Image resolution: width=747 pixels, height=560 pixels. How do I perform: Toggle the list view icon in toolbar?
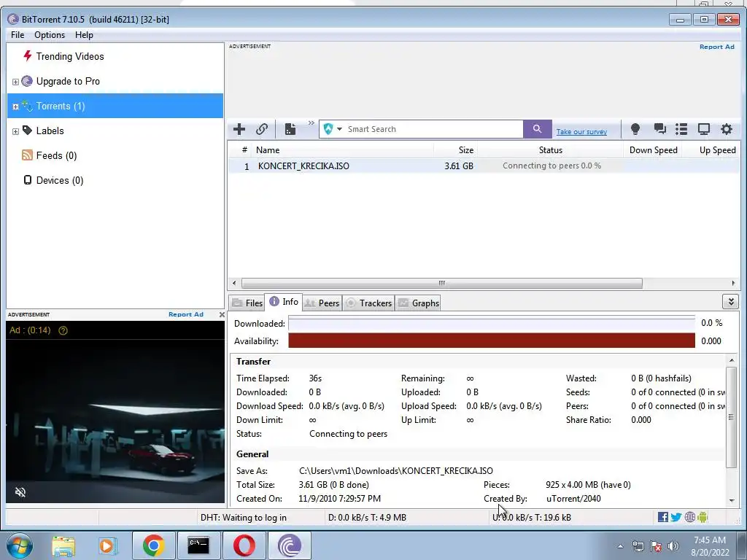tap(681, 129)
